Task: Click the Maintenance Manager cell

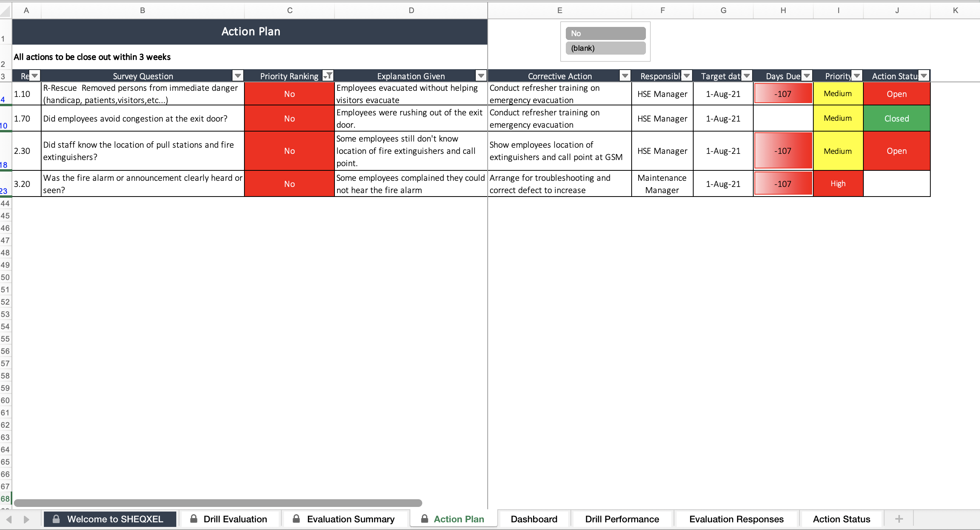Action: (x=662, y=184)
